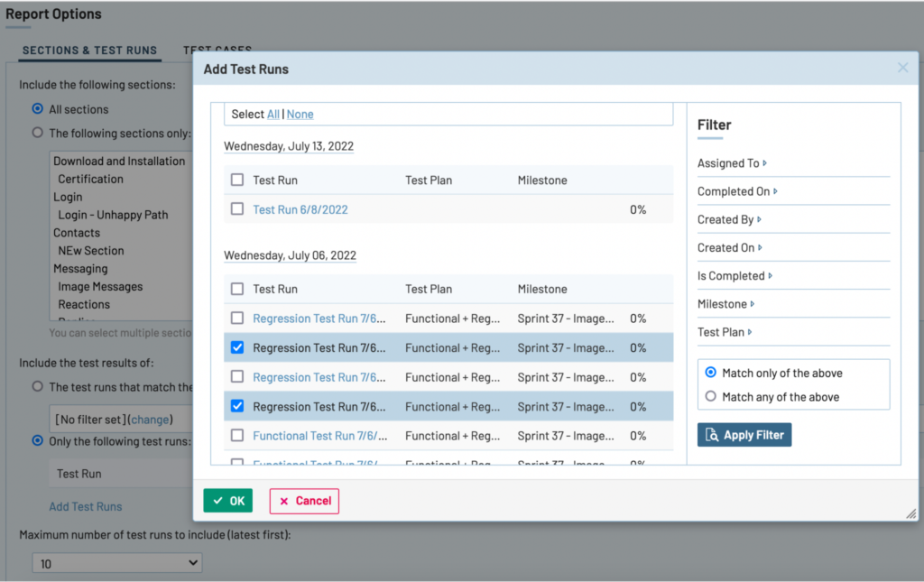This screenshot has height=582, width=924.
Task: Close the Add Test Runs dialog
Action: [x=902, y=68]
